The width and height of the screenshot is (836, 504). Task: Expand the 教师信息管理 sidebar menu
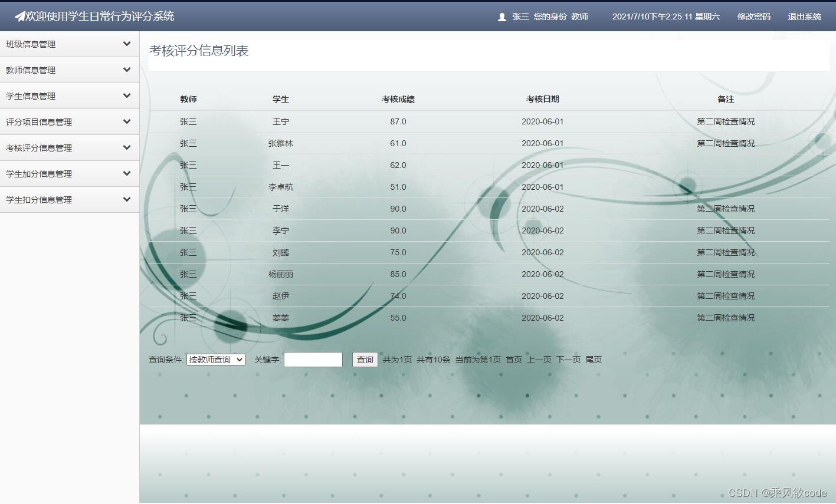(x=70, y=70)
